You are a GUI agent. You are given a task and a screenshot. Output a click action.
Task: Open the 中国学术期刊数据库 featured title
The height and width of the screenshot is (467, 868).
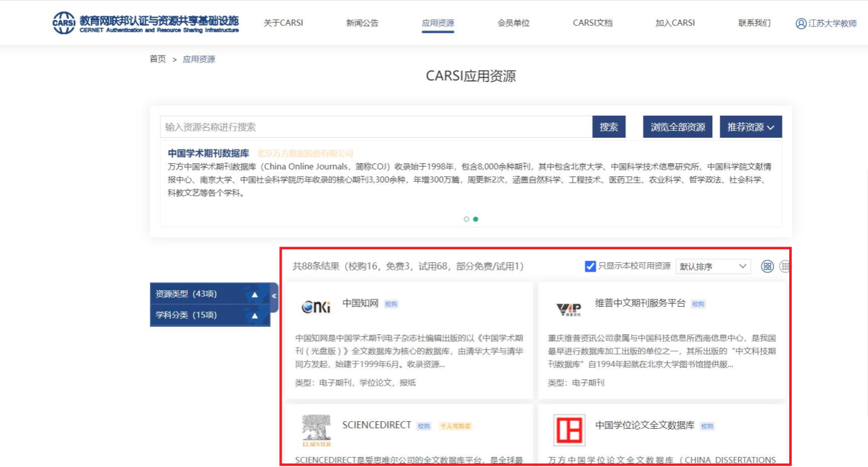208,153
